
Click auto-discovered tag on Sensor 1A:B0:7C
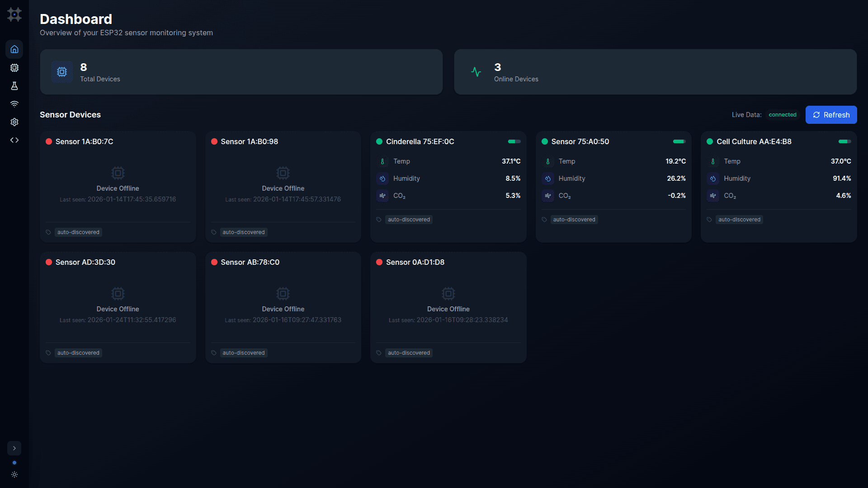[78, 232]
